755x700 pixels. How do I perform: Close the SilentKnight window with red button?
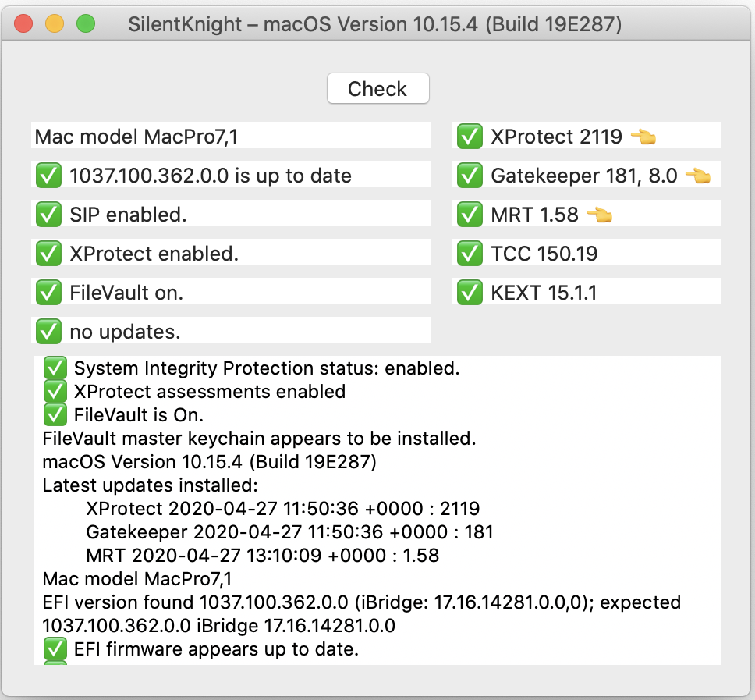pyautogui.click(x=23, y=23)
